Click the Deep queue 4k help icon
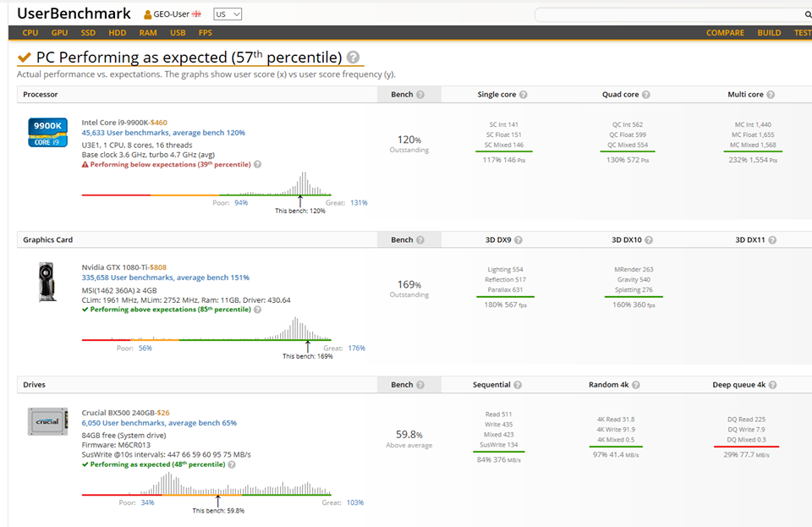Image resolution: width=812 pixels, height=527 pixels. [772, 385]
